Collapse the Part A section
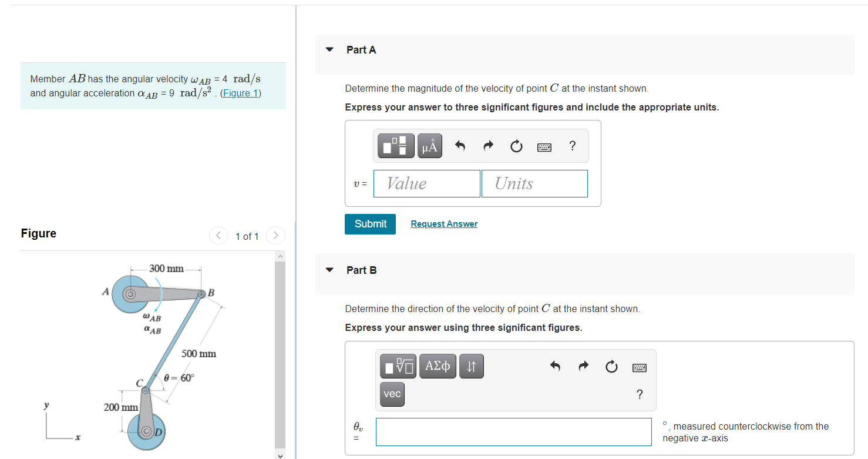The width and height of the screenshot is (868, 459). [329, 50]
